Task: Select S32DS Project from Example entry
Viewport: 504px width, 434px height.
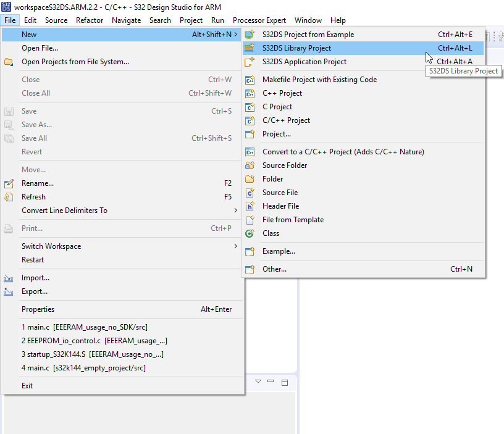Action: (363, 35)
